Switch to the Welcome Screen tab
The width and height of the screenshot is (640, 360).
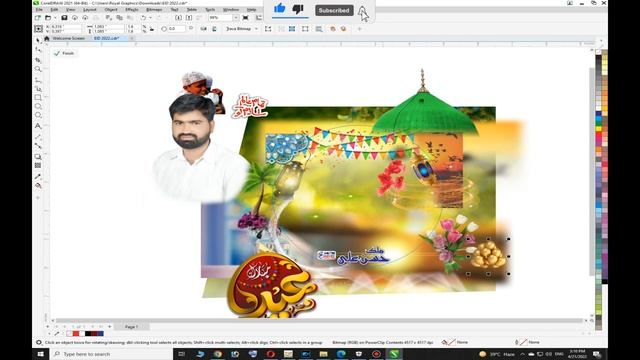69,38
